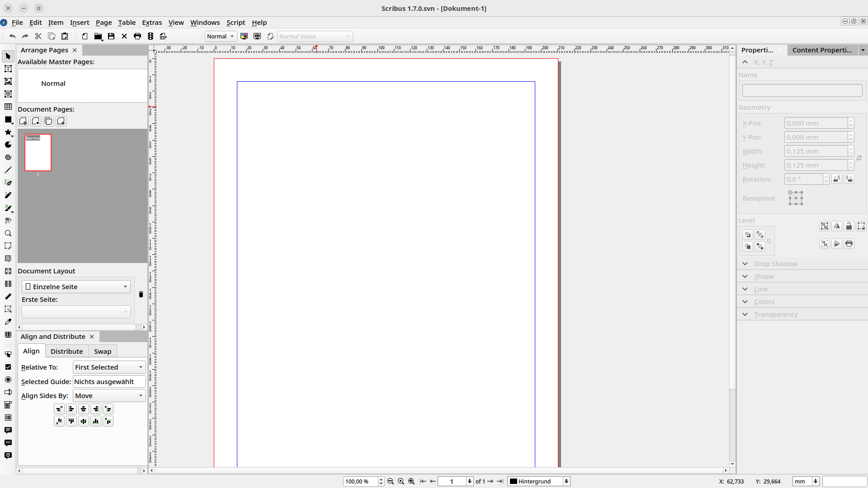Toggle preview mode eye icon
Screen dimensions: 868x488
[x=257, y=36]
